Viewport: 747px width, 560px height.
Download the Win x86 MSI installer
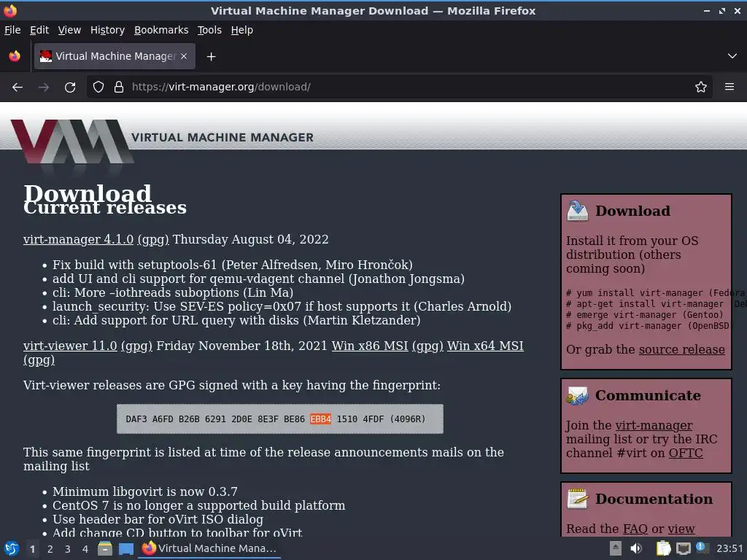[x=370, y=346]
